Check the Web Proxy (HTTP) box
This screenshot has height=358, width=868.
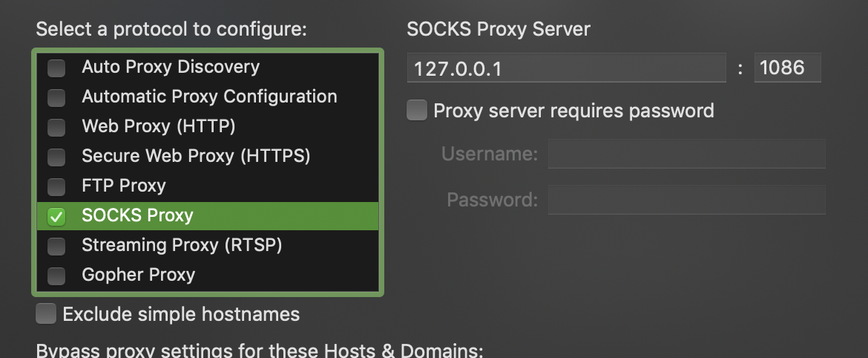[x=56, y=128]
